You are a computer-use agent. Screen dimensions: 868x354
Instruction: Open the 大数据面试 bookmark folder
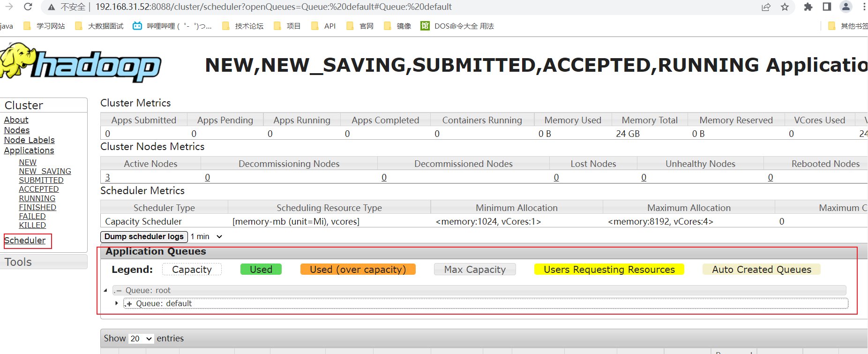99,26
